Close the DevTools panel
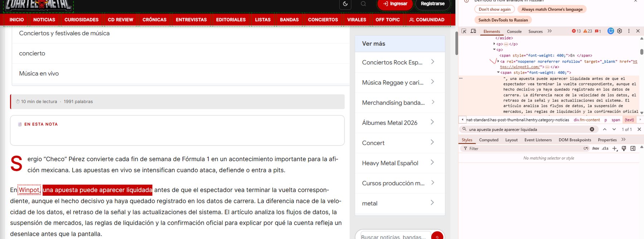 tap(638, 31)
